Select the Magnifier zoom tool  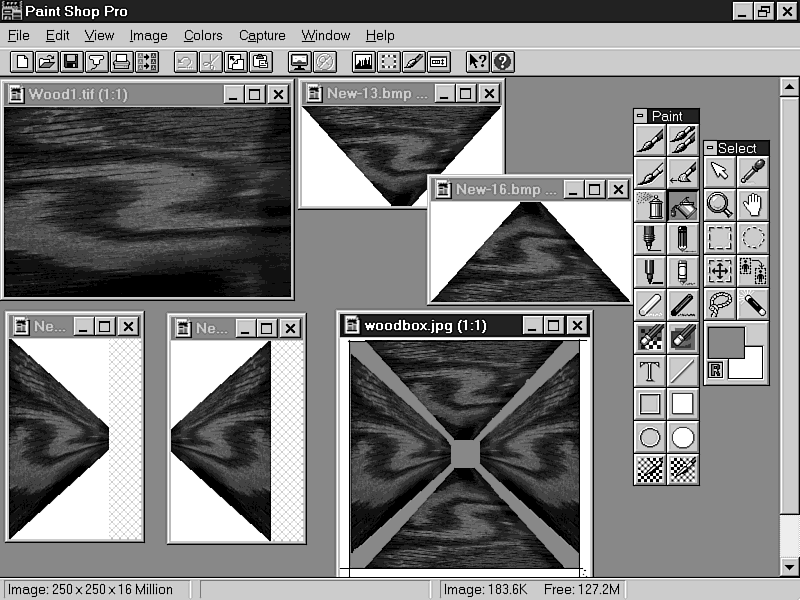click(x=720, y=205)
